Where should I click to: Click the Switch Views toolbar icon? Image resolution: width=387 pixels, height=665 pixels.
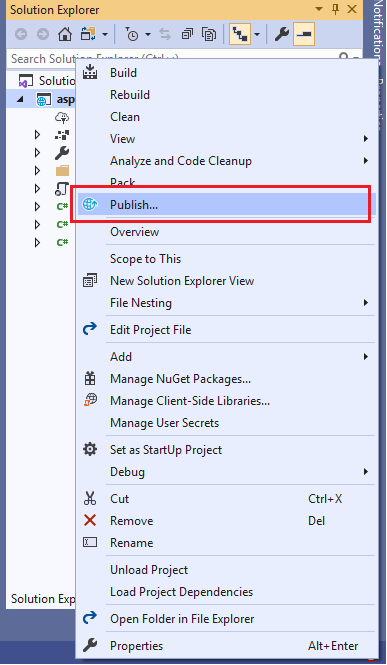[88, 34]
